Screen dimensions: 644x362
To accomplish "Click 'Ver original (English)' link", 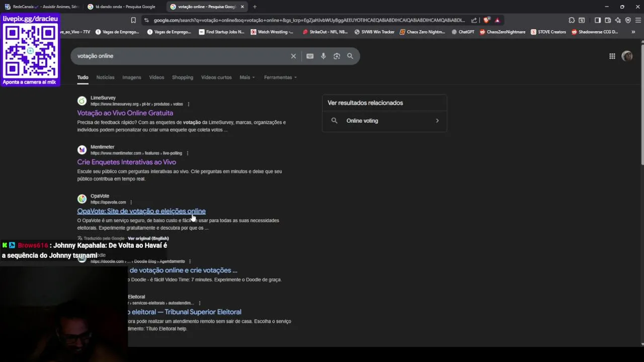I will pyautogui.click(x=148, y=238).
